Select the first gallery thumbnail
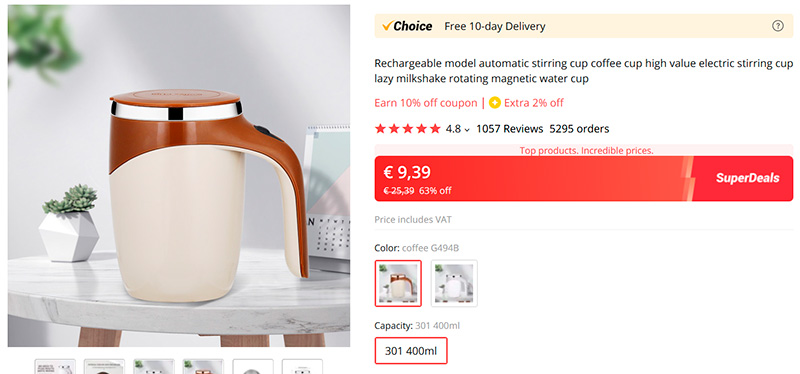The width and height of the screenshot is (800, 374). point(55,366)
